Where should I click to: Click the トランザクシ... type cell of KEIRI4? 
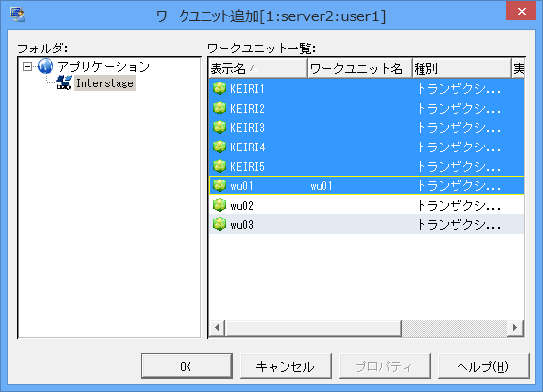(x=459, y=147)
